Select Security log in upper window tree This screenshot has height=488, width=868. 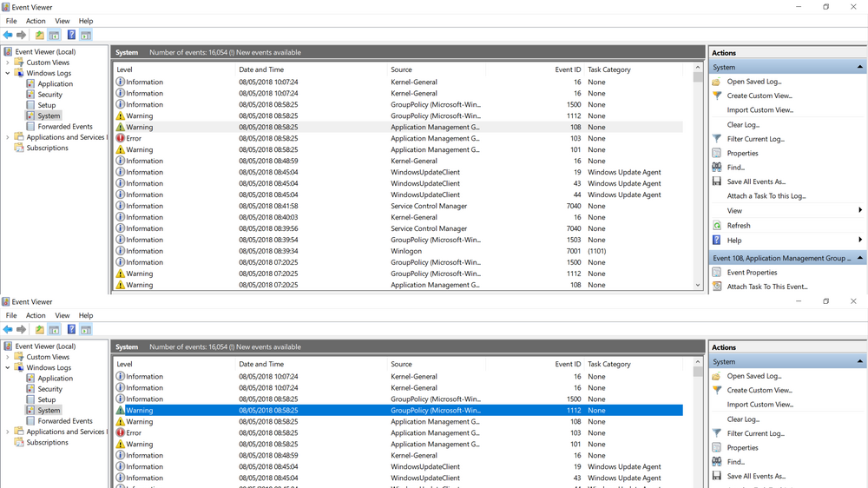point(49,95)
